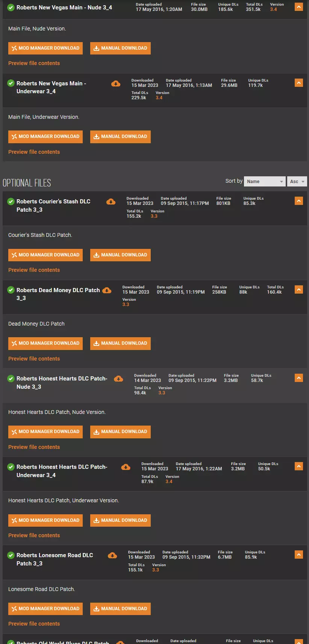Click cloud download icon for Honest Hearts Nude 3_3
The width and height of the screenshot is (309, 644).
(x=118, y=379)
